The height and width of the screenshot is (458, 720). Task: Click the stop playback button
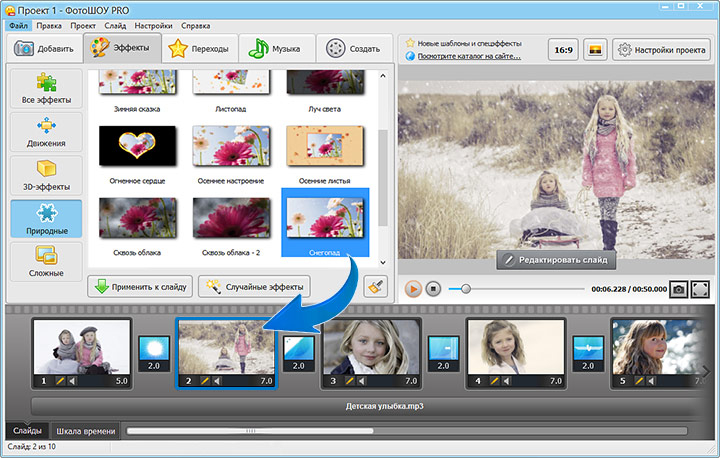click(x=433, y=289)
